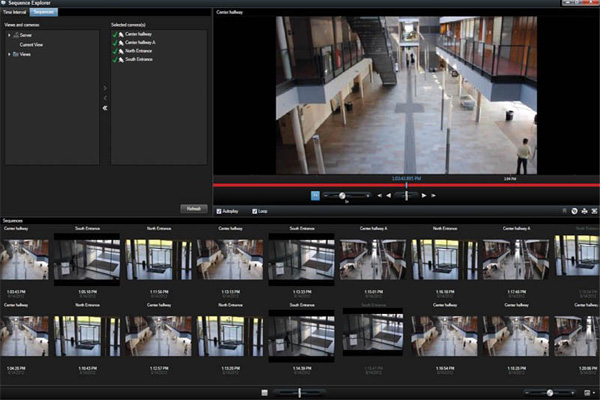Image resolution: width=600 pixels, height=400 pixels.
Task: Uncheck the Center hallway camera
Action: coord(114,34)
